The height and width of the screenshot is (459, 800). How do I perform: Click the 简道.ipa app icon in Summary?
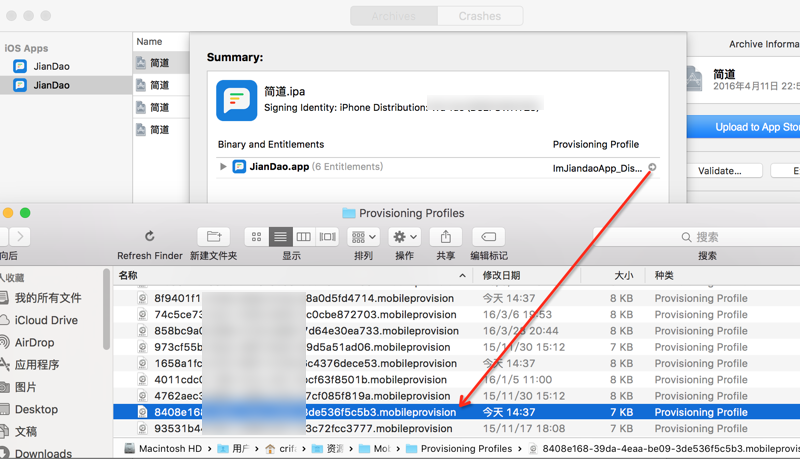point(237,100)
